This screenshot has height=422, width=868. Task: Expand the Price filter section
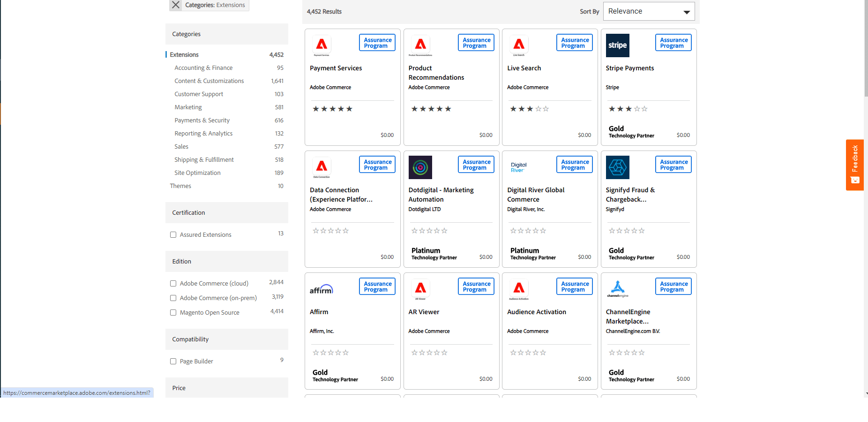[227, 388]
